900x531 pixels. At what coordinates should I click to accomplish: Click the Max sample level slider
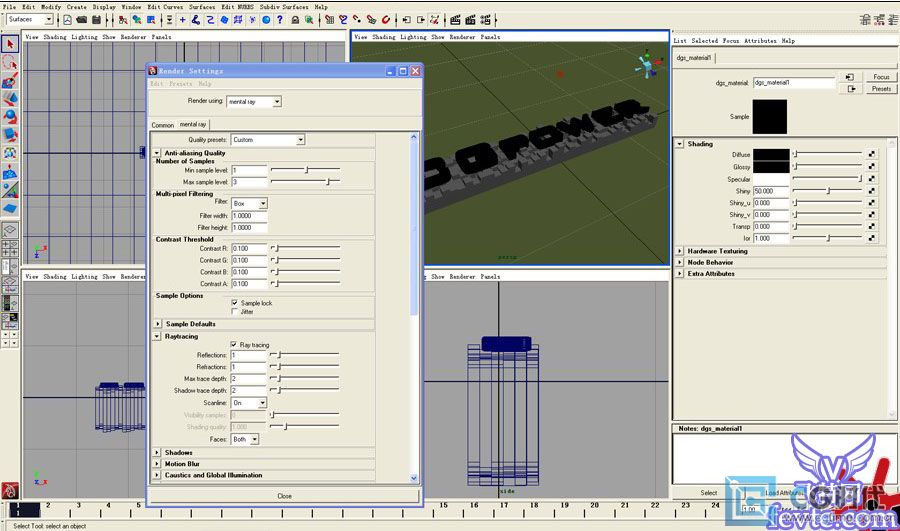pos(305,181)
